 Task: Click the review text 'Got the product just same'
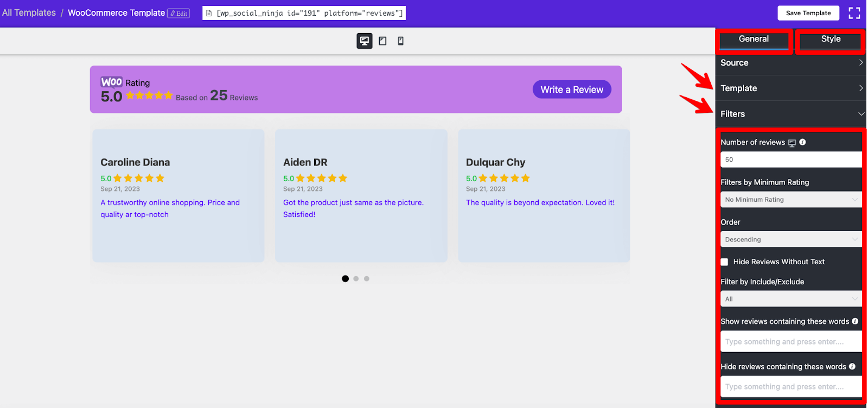pyautogui.click(x=353, y=208)
